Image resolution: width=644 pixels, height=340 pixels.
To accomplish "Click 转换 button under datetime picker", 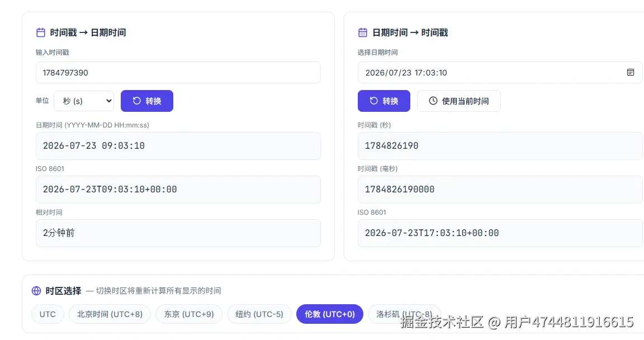I will (x=384, y=101).
